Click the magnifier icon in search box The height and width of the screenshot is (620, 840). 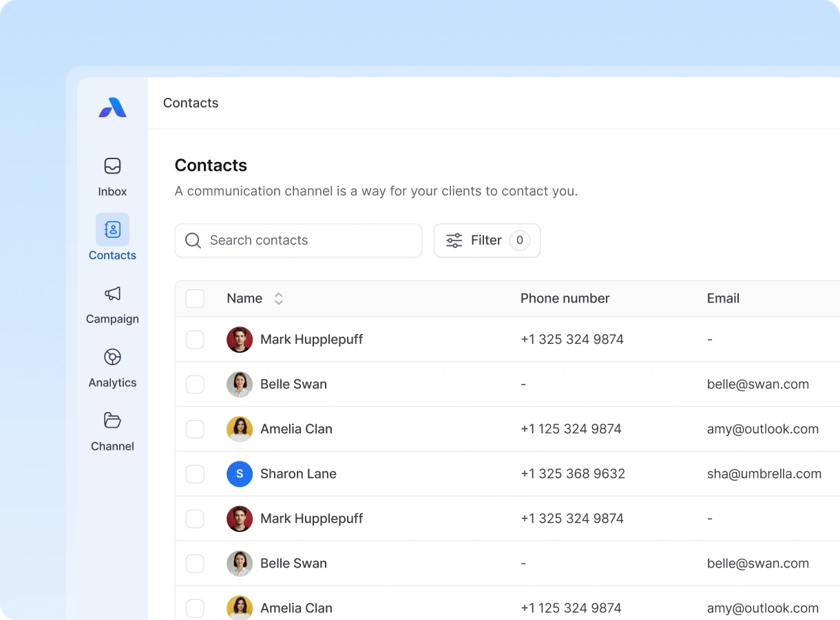[x=193, y=240]
